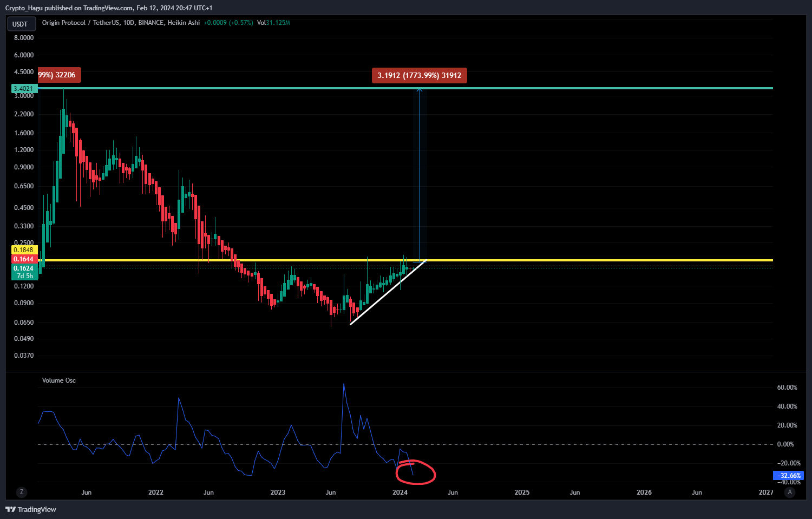Click the 1.6000 price axis label

(x=24, y=133)
